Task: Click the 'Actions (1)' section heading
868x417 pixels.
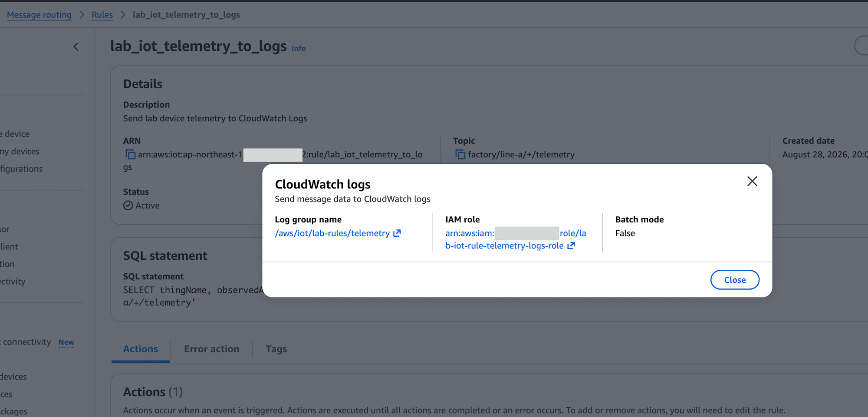Action: [x=153, y=392]
